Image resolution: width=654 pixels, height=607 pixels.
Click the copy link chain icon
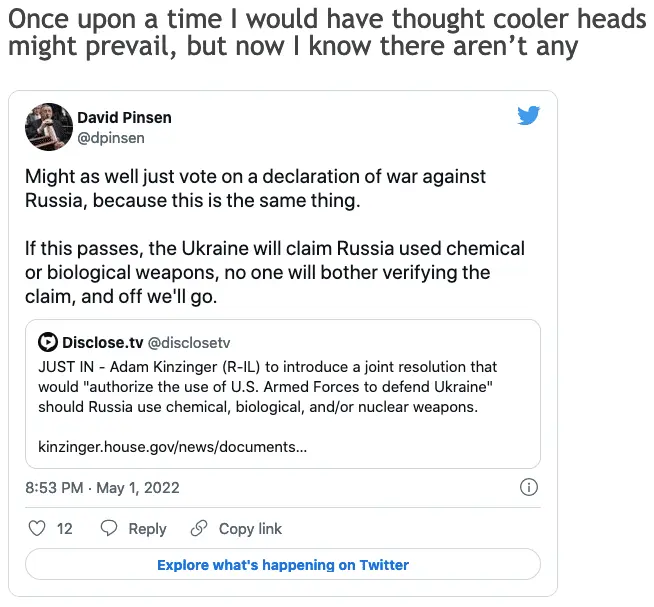click(199, 528)
